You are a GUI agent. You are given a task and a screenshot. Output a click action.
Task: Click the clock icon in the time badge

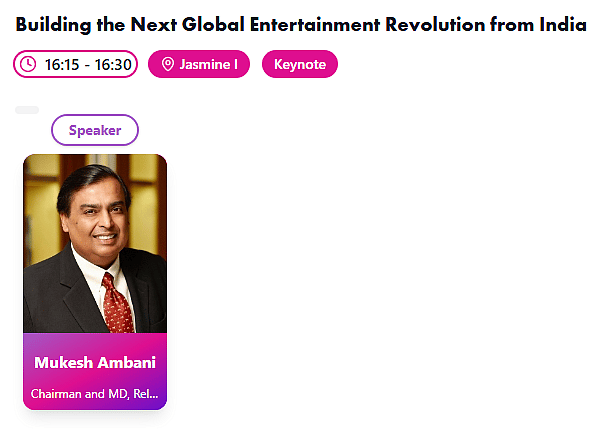coord(28,64)
